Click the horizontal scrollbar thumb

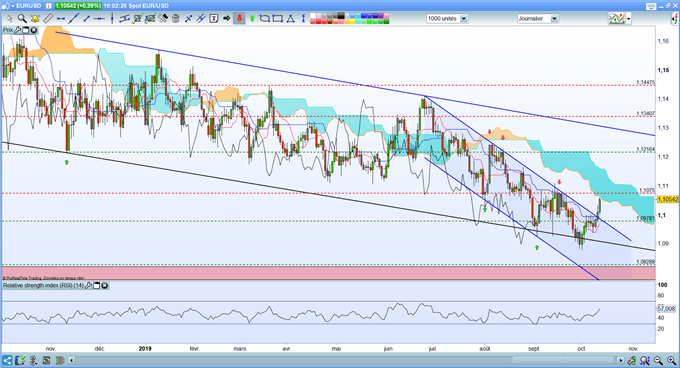point(563,360)
